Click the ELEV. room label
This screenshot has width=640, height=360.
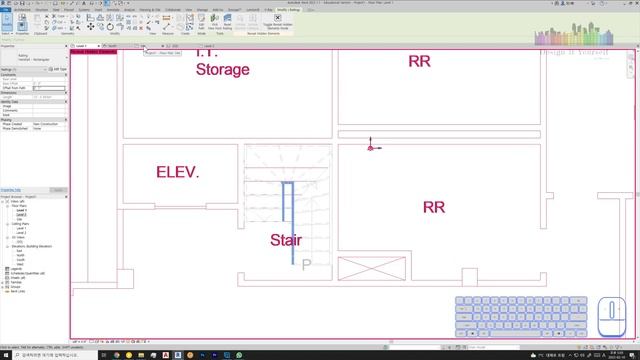178,172
